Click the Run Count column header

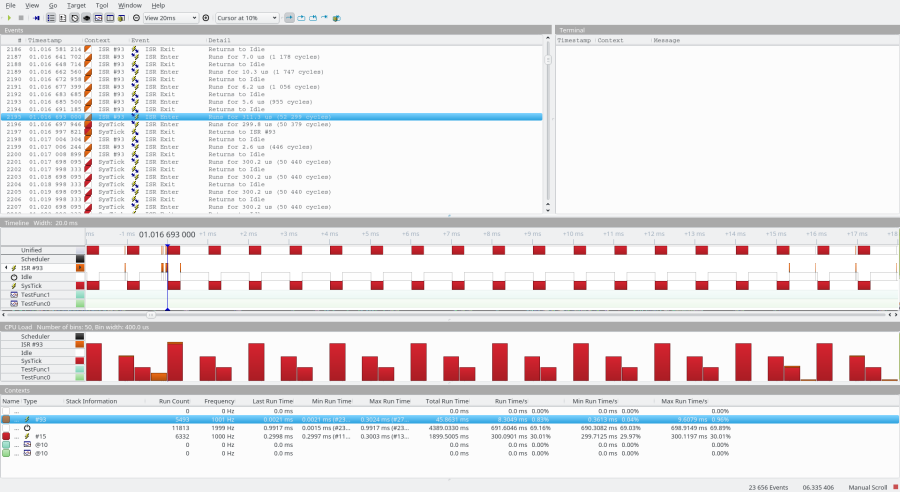(x=174, y=401)
